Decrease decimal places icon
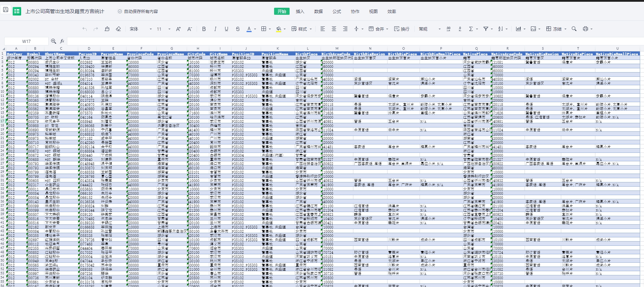Image resolution: width=644 pixels, height=287 pixels. (x=460, y=29)
